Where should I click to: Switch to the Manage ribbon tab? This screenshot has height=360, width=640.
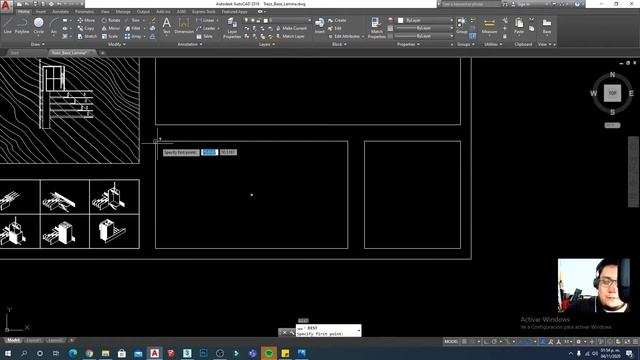123,12
